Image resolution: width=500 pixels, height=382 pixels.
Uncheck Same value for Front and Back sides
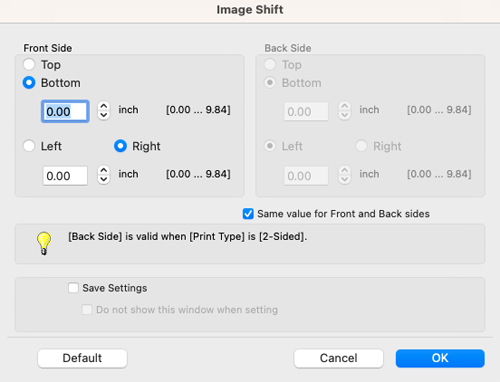248,214
